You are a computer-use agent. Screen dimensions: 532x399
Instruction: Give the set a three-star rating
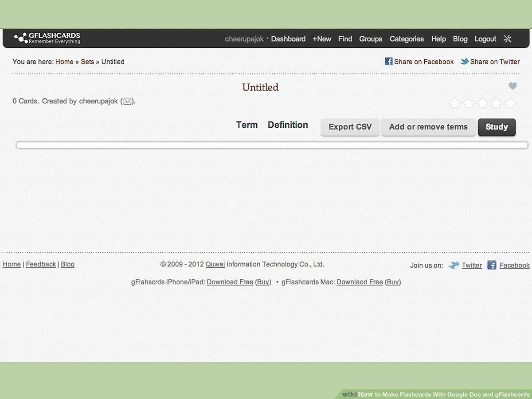[x=482, y=103]
